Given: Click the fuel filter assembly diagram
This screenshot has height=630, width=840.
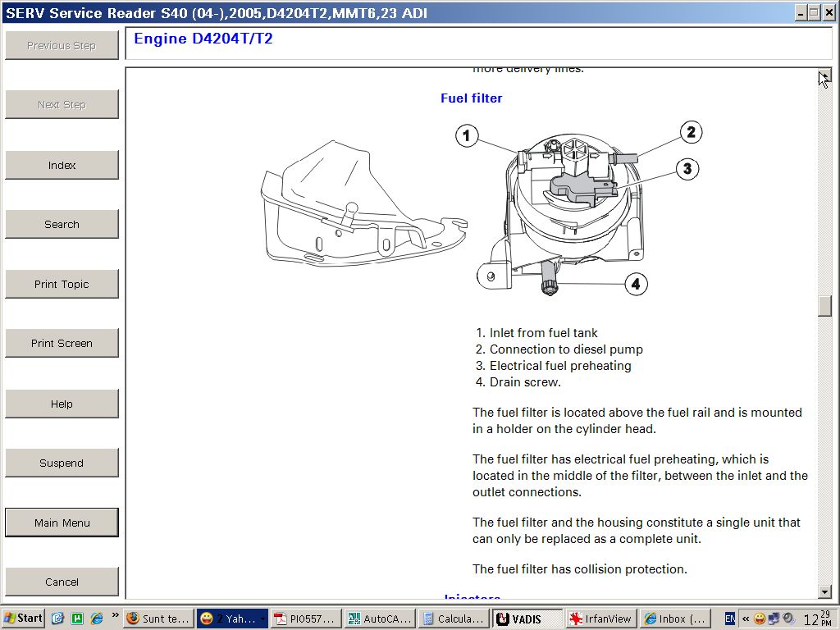Looking at the screenshot, I should point(559,214).
